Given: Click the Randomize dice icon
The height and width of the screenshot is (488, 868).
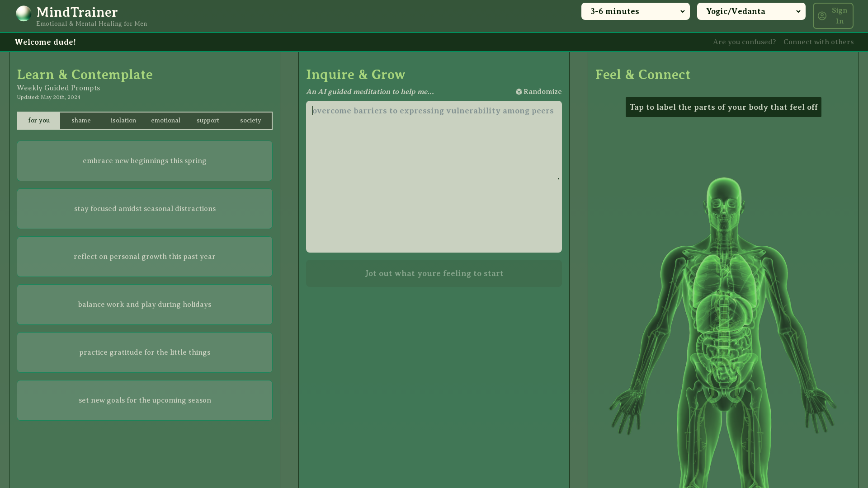Looking at the screenshot, I should coord(519,92).
